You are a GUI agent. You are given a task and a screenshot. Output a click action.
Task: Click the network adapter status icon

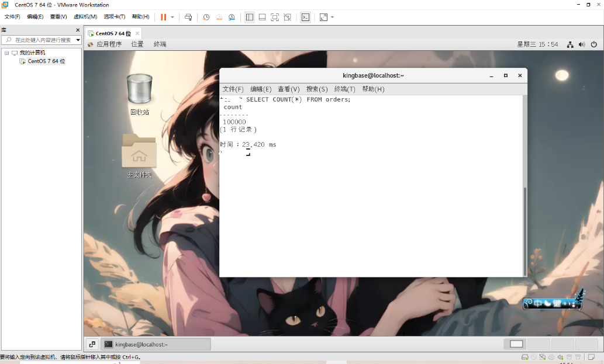point(543,358)
